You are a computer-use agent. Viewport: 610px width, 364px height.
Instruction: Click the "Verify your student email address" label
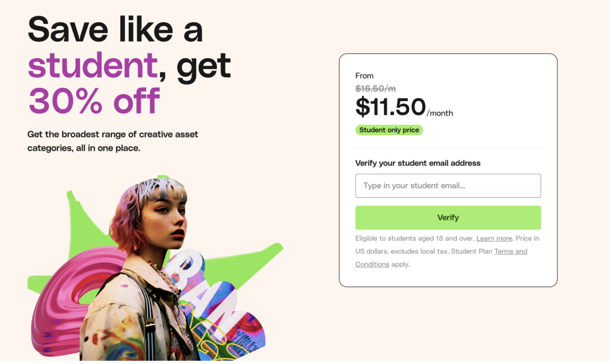[x=418, y=163]
